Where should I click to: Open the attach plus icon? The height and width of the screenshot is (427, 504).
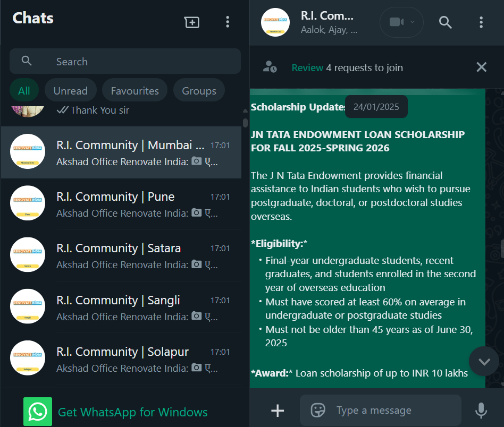pyautogui.click(x=278, y=411)
